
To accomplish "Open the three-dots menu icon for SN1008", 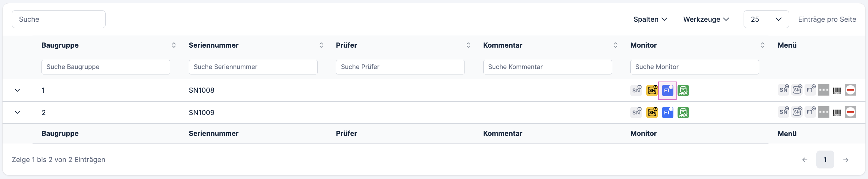I will pos(823,90).
